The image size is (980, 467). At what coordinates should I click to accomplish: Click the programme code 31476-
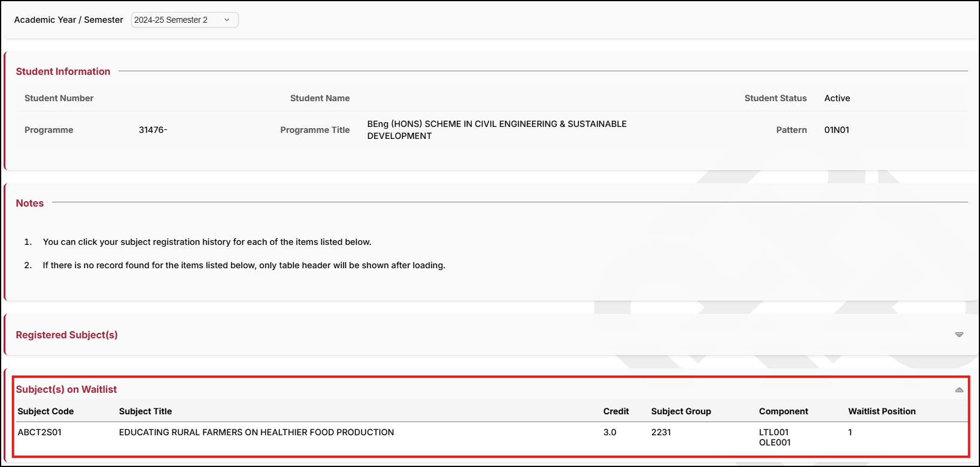(153, 130)
